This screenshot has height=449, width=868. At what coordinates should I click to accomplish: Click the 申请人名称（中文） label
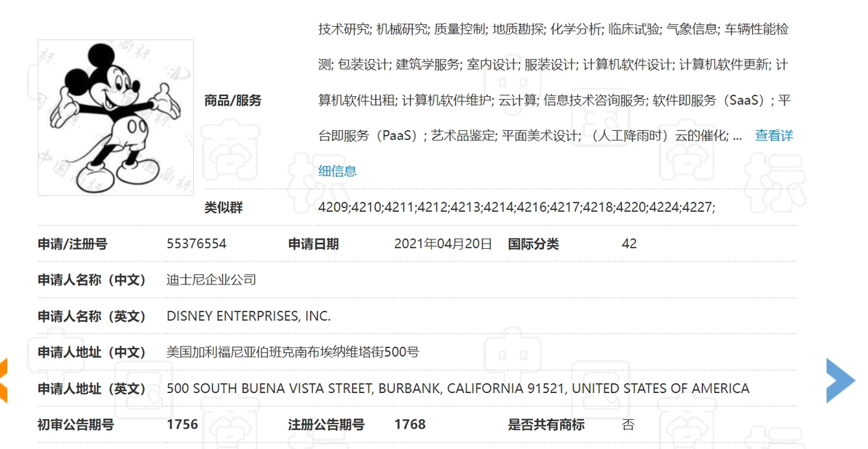(x=92, y=279)
